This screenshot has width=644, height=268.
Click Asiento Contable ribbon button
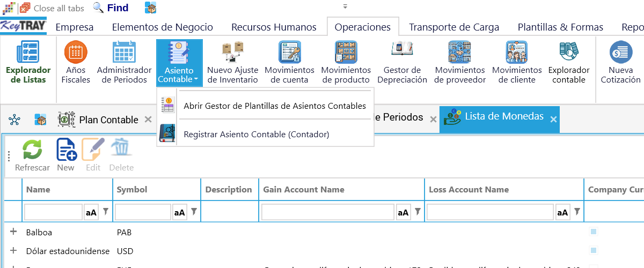179,63
